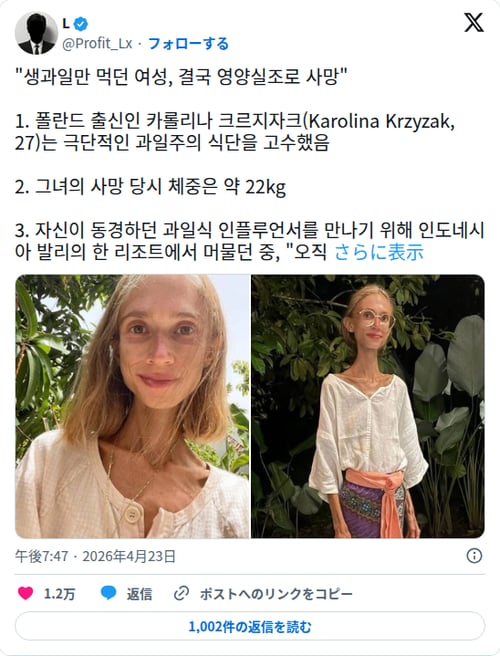
Task: Copy link via ポストへのリンクをコピー
Action: click(276, 594)
